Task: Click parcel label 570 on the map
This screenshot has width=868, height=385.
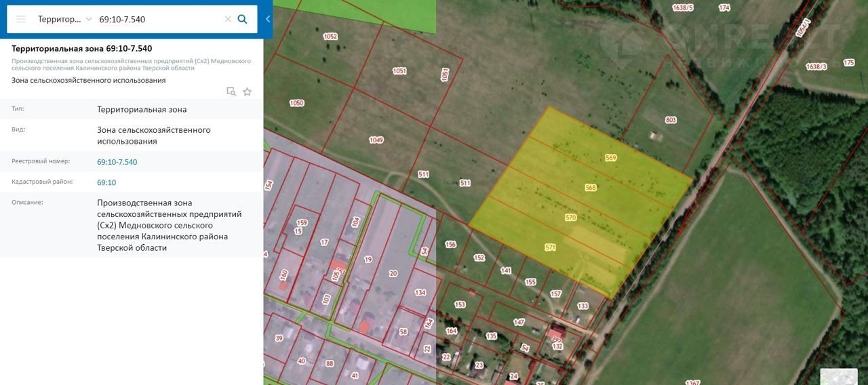Action: coord(570,218)
